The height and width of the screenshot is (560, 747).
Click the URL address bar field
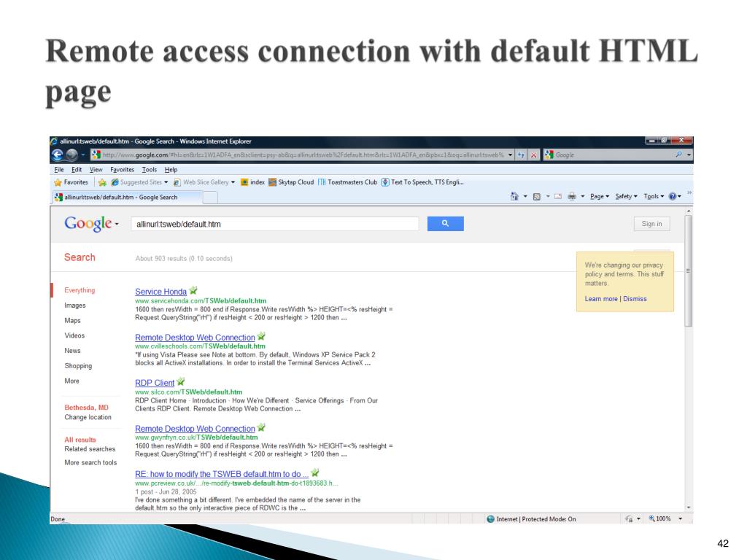[298, 155]
